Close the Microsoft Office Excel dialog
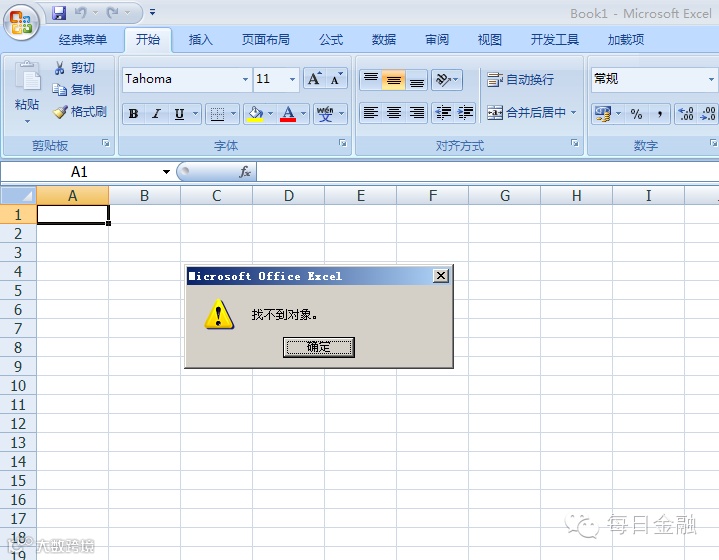 click(x=441, y=276)
